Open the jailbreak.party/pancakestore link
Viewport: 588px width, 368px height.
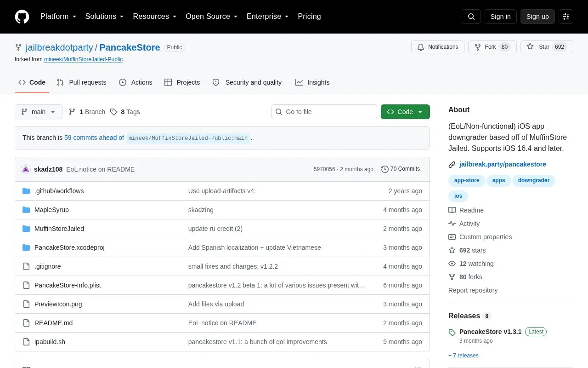503,164
